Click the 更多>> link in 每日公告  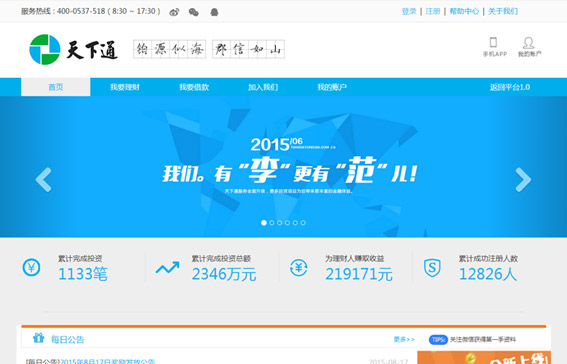click(x=404, y=339)
